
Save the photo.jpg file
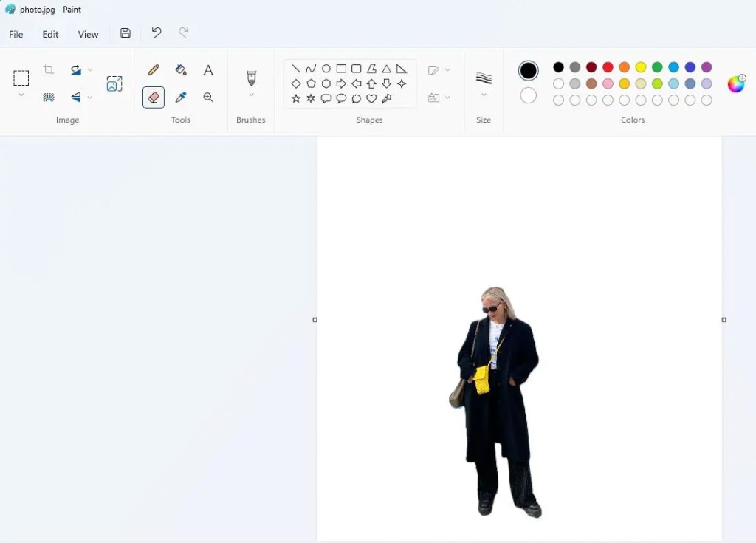click(125, 33)
